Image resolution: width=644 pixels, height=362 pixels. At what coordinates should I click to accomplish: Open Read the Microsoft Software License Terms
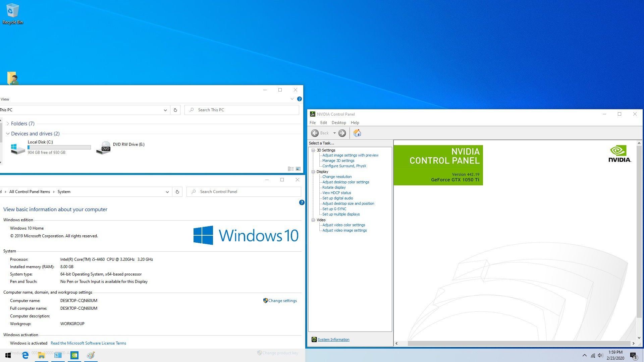click(88, 343)
